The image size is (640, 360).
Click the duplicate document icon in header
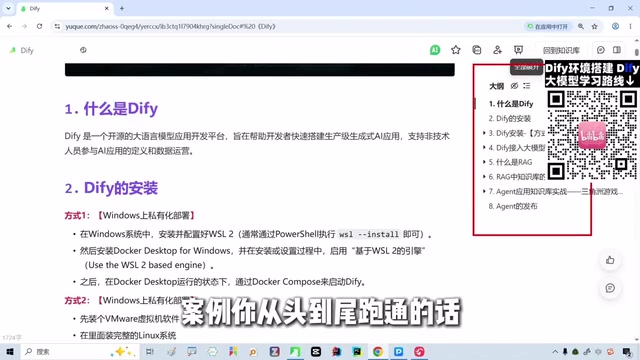[x=476, y=50]
